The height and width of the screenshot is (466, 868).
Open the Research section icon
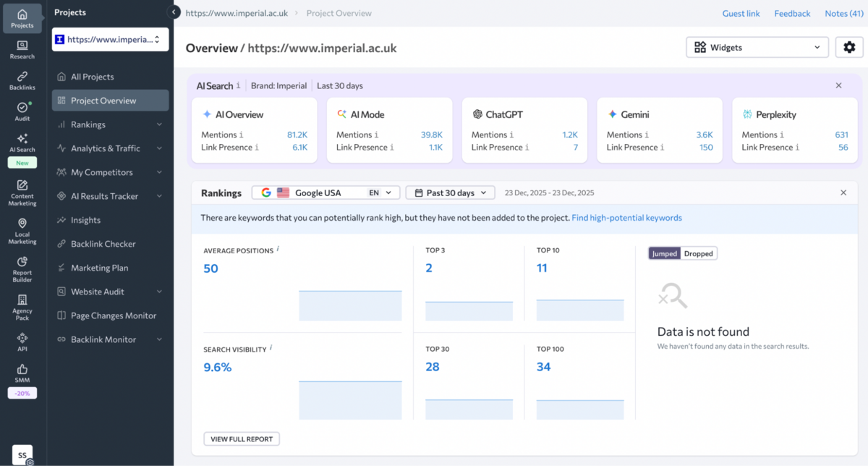tap(22, 50)
